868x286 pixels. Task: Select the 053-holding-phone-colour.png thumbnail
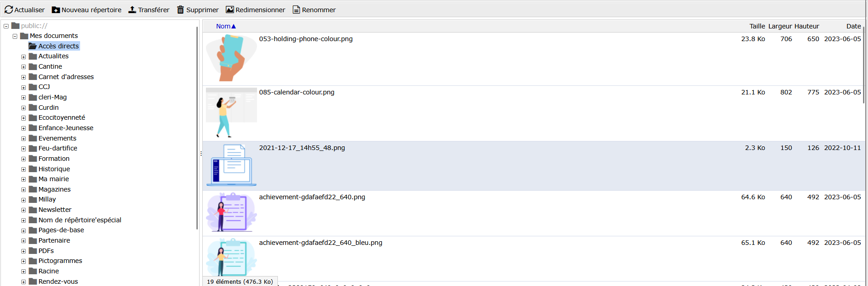coord(231,59)
